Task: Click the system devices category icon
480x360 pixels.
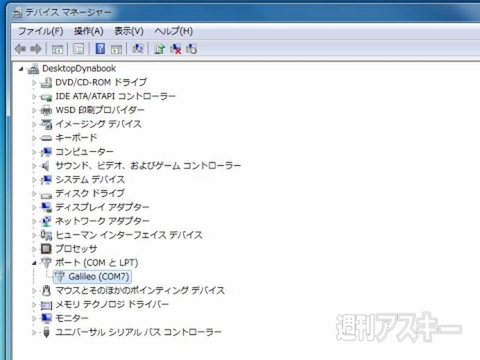Action: 46,180
